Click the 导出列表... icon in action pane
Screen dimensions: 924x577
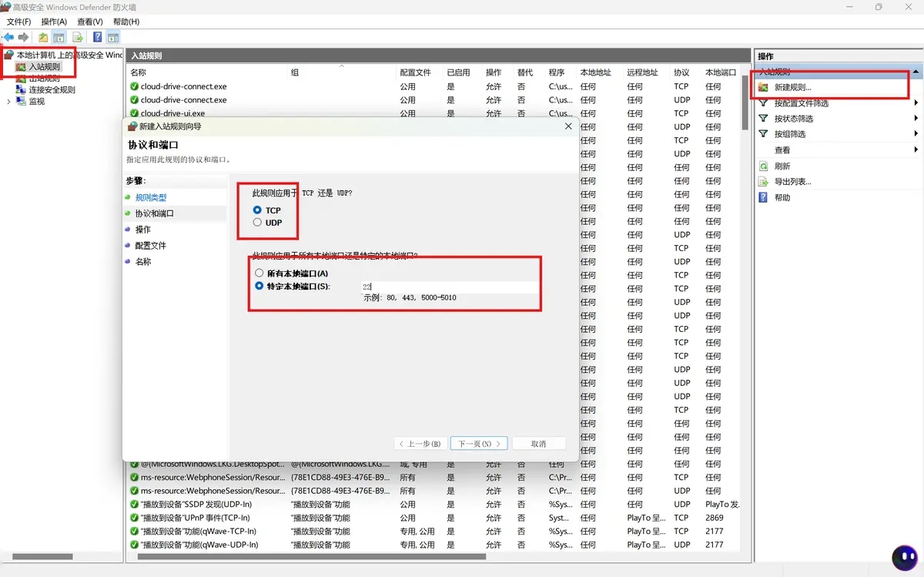764,182
